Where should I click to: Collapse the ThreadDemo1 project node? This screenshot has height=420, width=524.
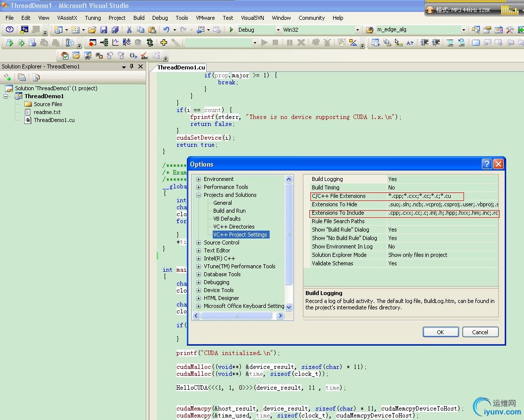pos(5,96)
